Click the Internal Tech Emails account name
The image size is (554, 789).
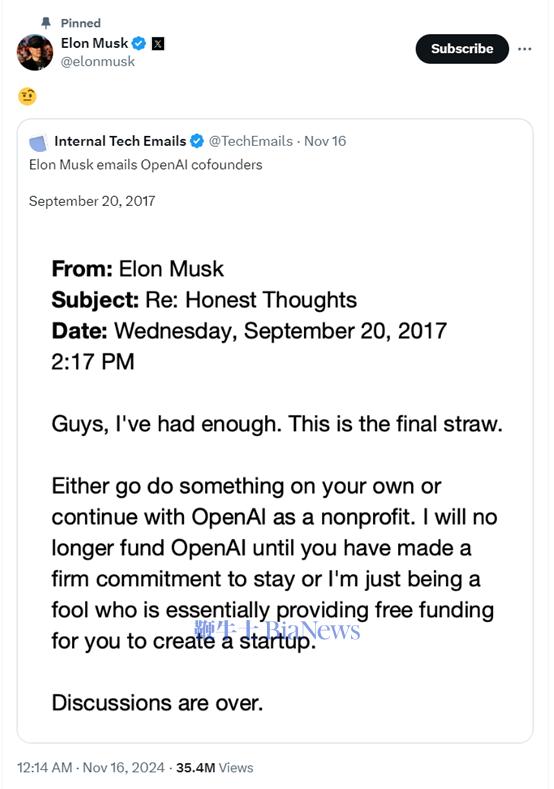(120, 141)
